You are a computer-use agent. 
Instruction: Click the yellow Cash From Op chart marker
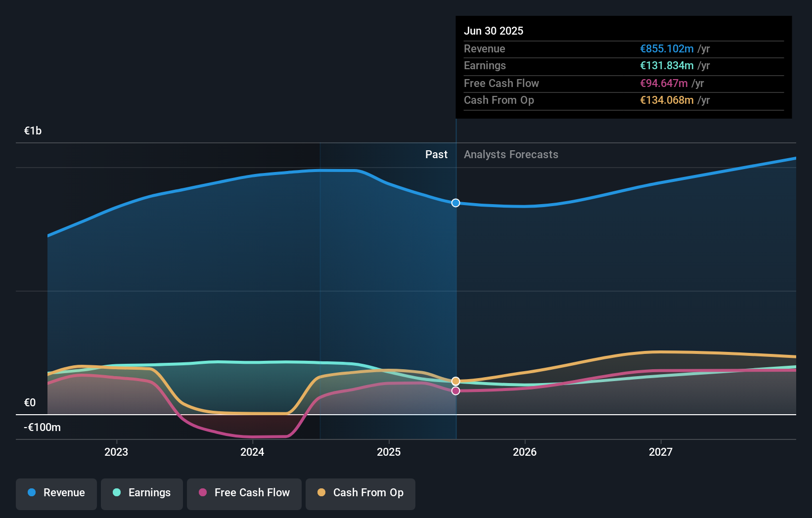[x=455, y=381]
